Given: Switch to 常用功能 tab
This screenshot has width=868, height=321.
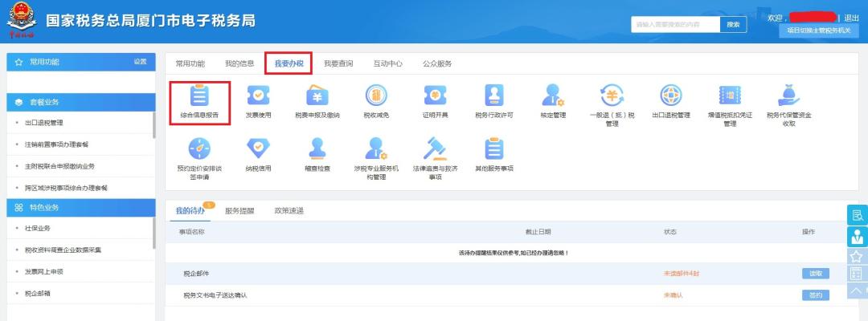Looking at the screenshot, I should point(190,63).
